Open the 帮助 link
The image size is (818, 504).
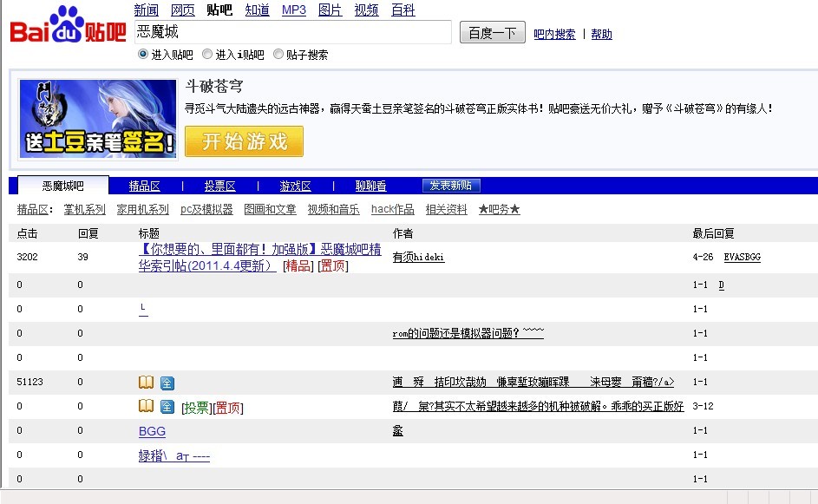pos(601,34)
